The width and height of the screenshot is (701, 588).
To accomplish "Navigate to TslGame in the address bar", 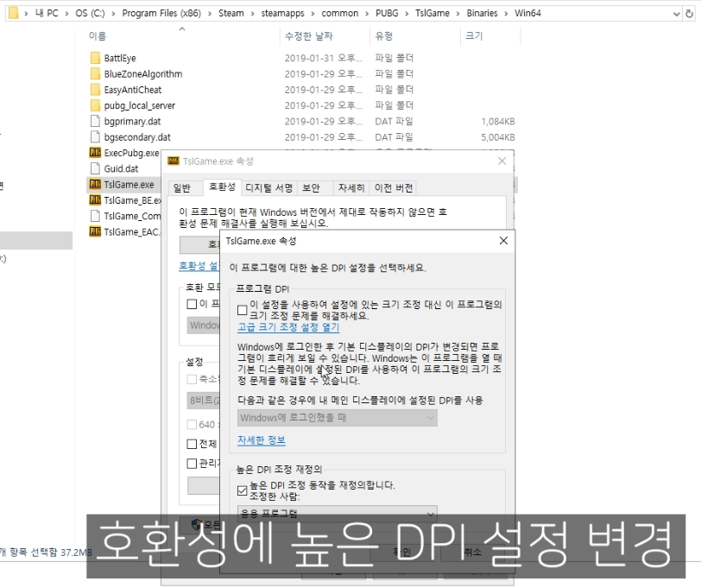I will pyautogui.click(x=433, y=14).
